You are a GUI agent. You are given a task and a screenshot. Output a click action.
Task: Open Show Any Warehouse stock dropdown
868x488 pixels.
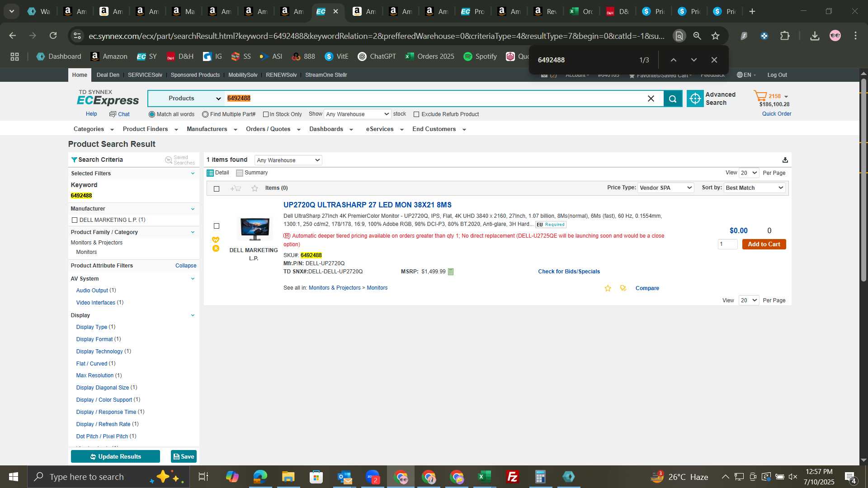point(358,114)
